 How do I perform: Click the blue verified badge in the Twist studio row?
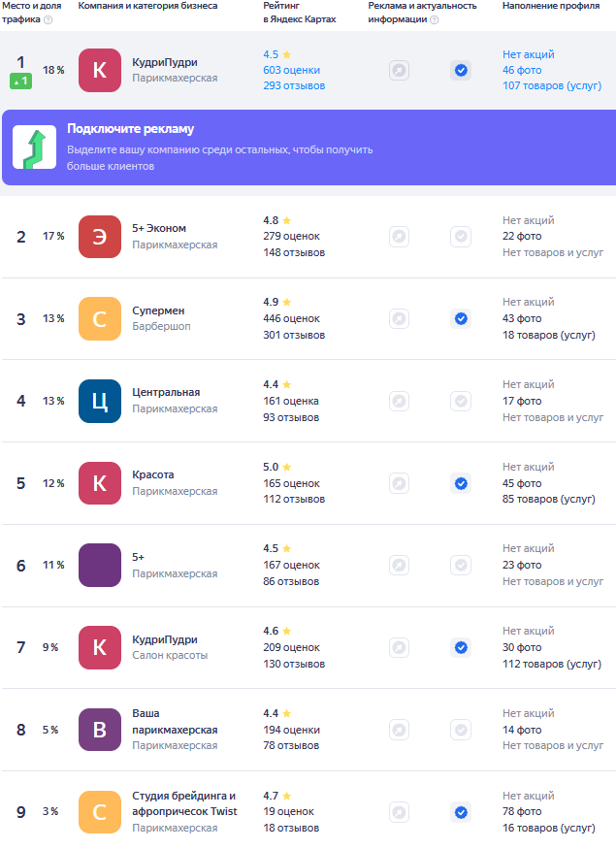click(461, 812)
